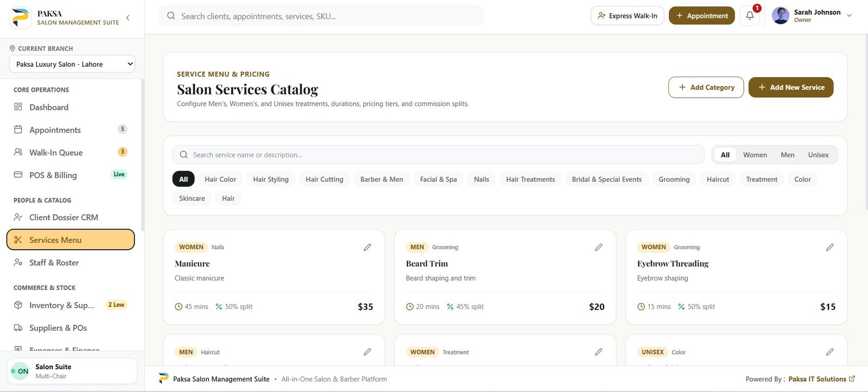Open Dashboard in the sidebar

[x=71, y=107]
